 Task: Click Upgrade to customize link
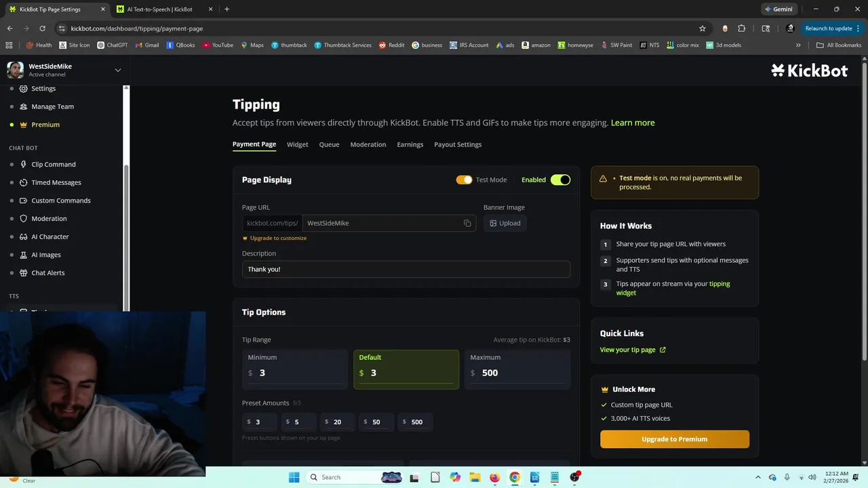[275, 238]
